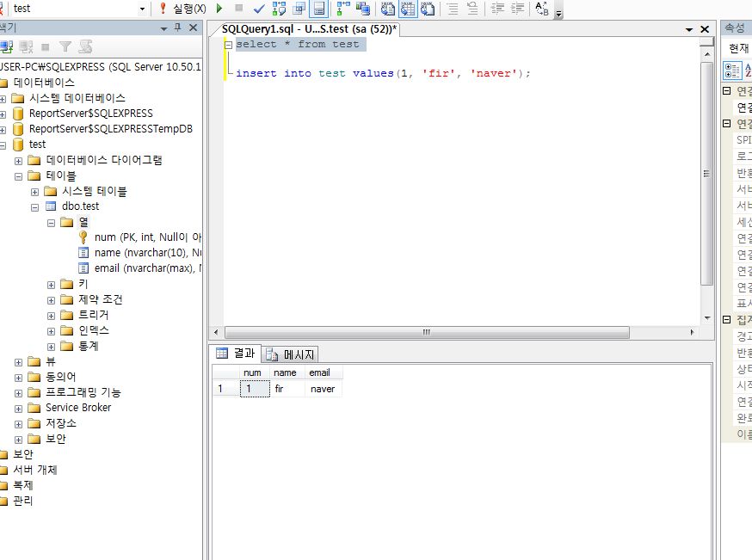Select 프로그래밍 기능 folder
Image resolution: width=752 pixels, height=560 pixels.
pyautogui.click(x=83, y=392)
